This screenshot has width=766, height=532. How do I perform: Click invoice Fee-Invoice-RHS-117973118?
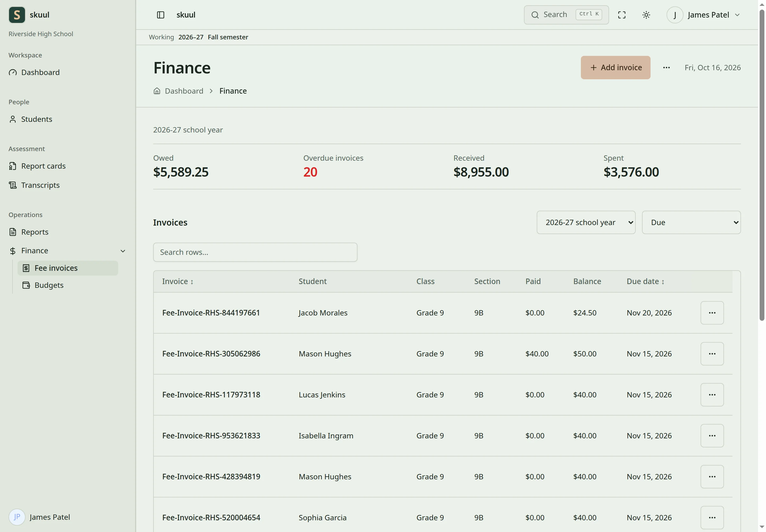[211, 395]
